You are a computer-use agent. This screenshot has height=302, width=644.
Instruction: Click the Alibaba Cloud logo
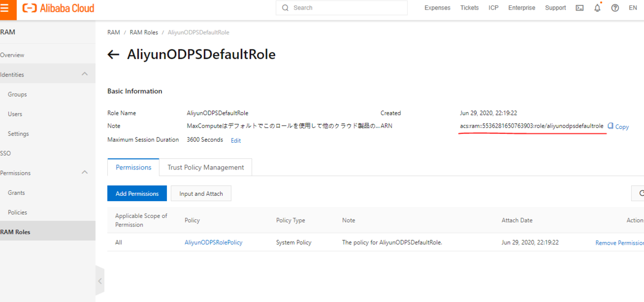pyautogui.click(x=58, y=8)
